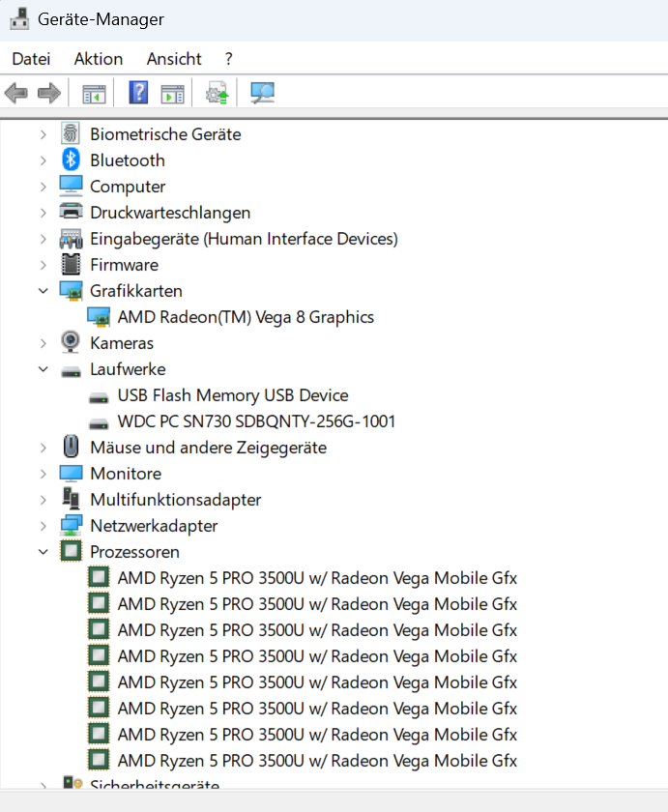Select the Biometrische Geräte label

pyautogui.click(x=165, y=134)
